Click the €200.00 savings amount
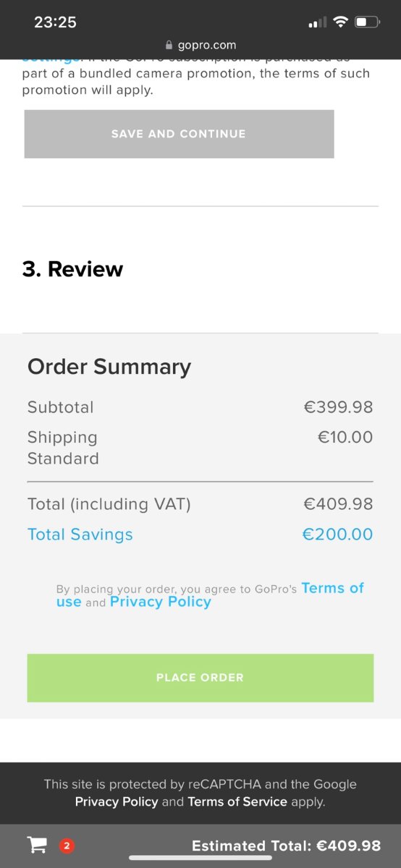Image resolution: width=401 pixels, height=868 pixels. (337, 535)
